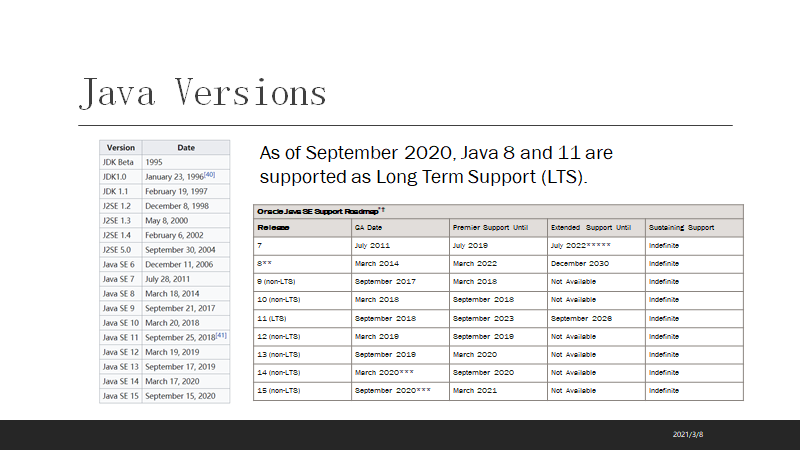Image resolution: width=800 pixels, height=450 pixels.
Task: Click the Date column header
Action: 186,147
